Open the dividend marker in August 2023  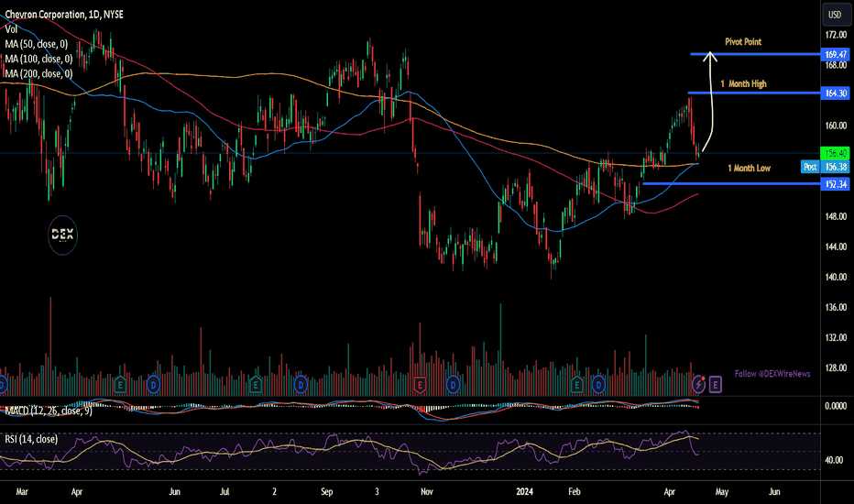click(x=301, y=385)
